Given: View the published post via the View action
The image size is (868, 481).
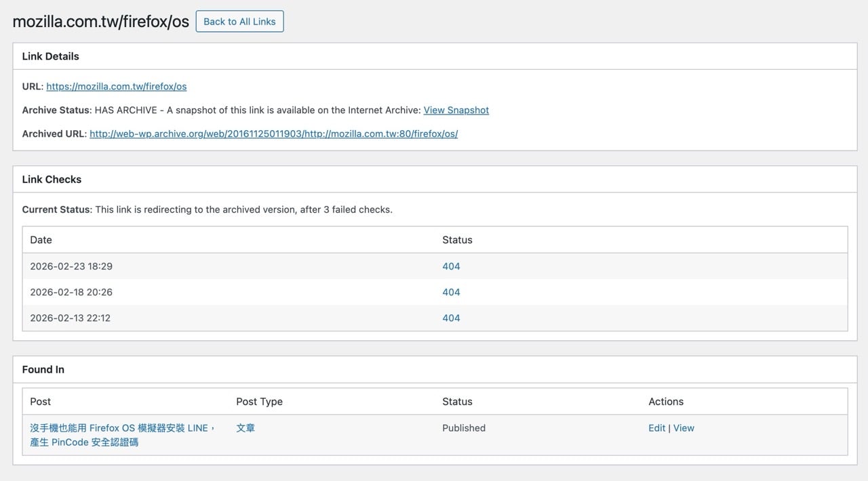Looking at the screenshot, I should point(684,427).
